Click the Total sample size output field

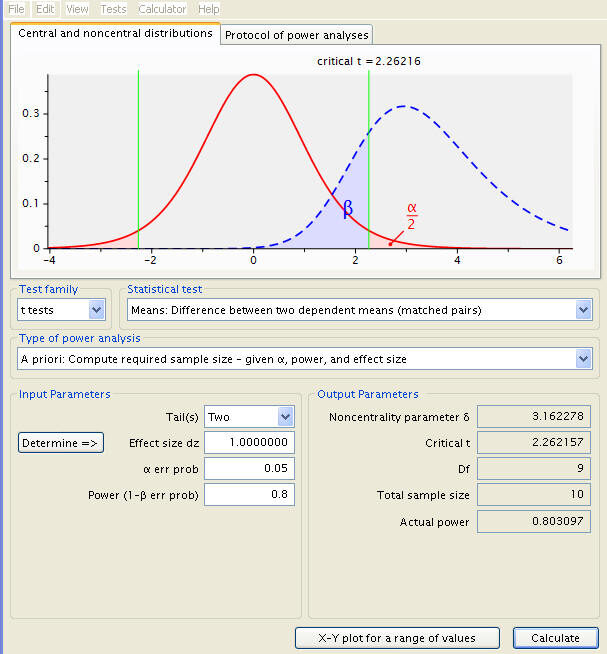tap(534, 495)
